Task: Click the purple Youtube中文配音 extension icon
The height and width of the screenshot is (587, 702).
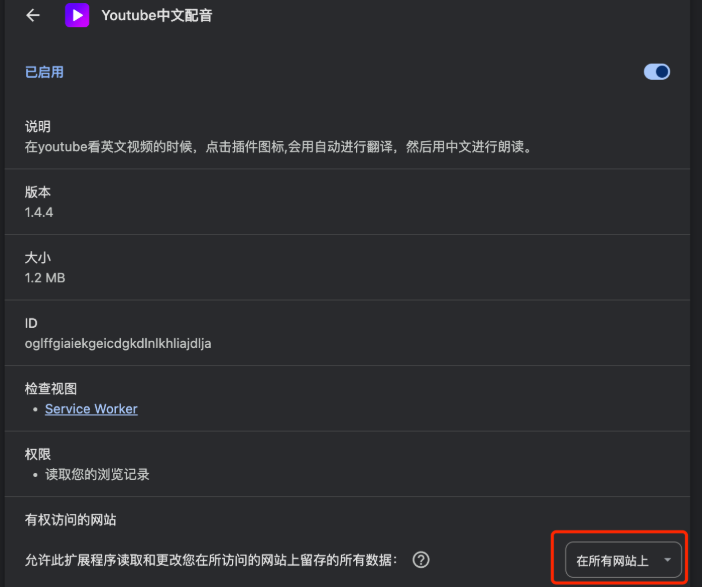Action: [77, 15]
